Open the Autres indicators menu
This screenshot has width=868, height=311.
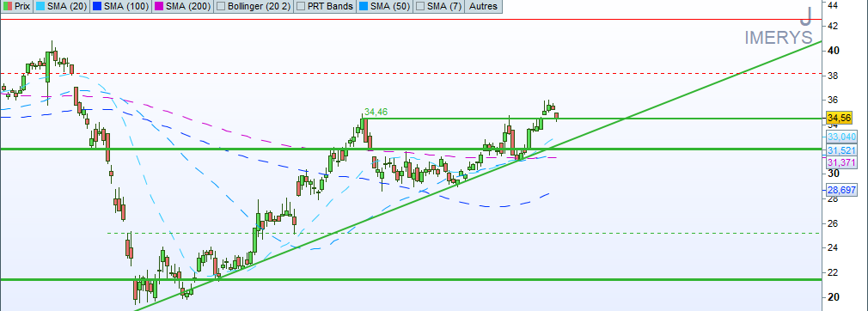483,6
